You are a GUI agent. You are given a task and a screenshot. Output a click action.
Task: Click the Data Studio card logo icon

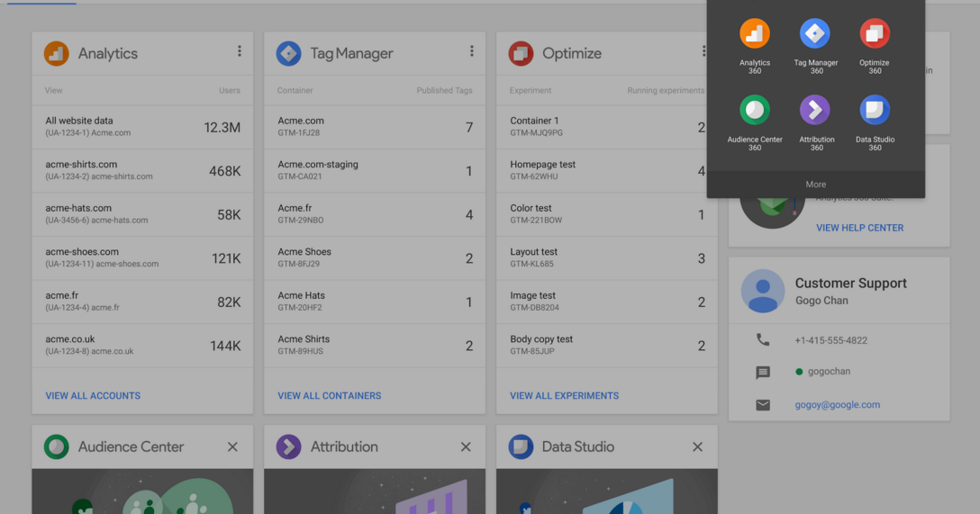pos(521,446)
